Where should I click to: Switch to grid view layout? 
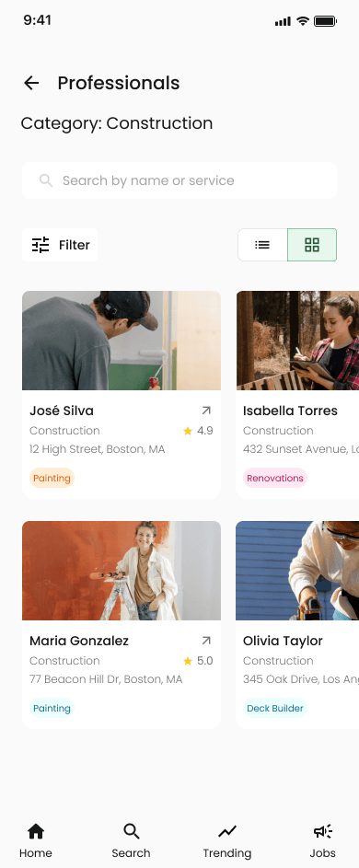pos(312,245)
